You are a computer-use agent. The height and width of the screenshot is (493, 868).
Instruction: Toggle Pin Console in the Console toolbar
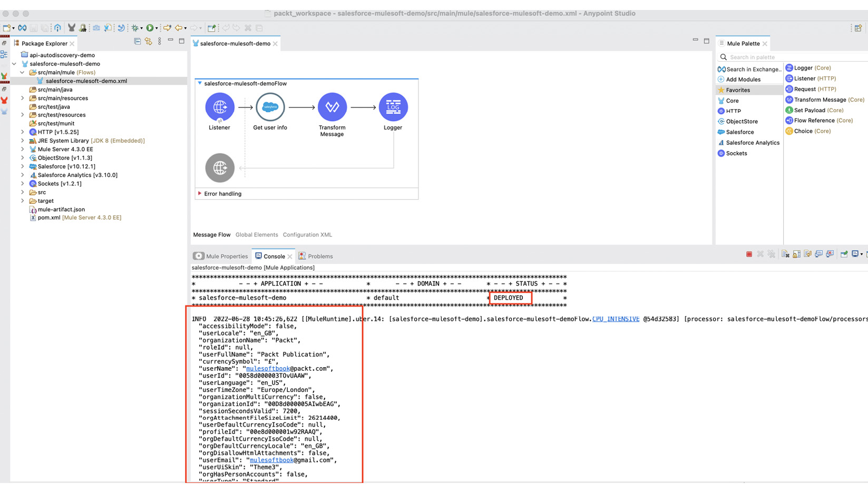(844, 254)
